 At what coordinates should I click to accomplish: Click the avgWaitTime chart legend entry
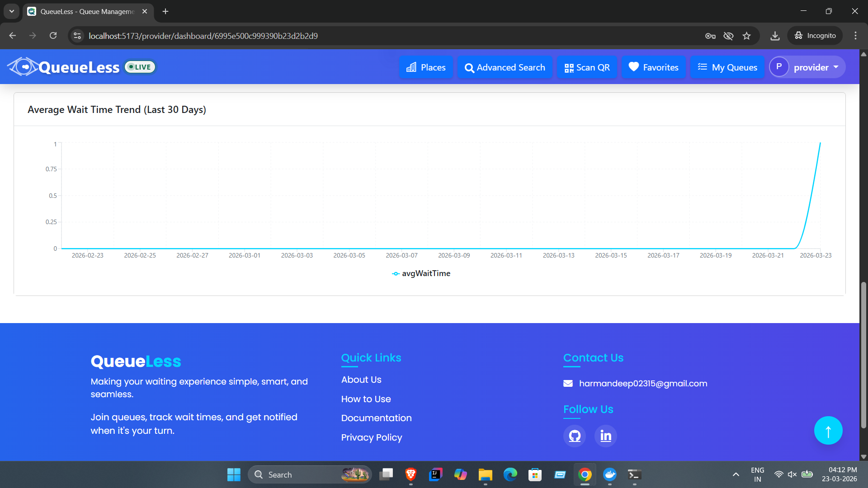click(421, 273)
